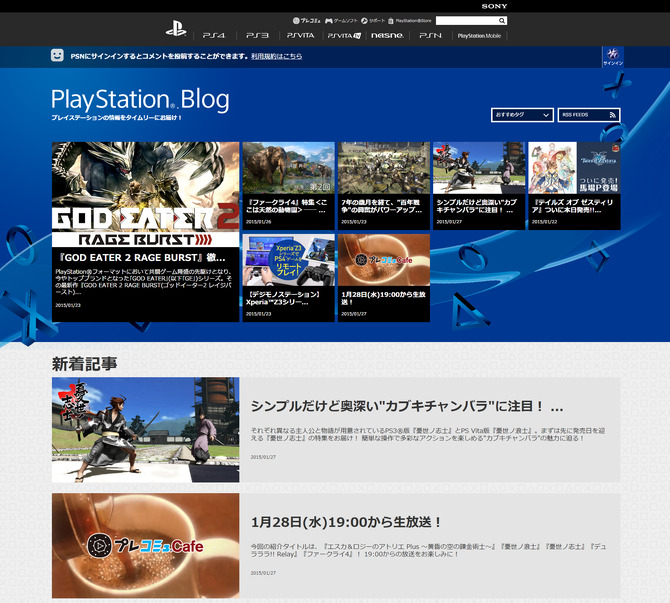Open the Xperia Z3 remote play thumbnail
The height and width of the screenshot is (603, 670).
coord(288,260)
